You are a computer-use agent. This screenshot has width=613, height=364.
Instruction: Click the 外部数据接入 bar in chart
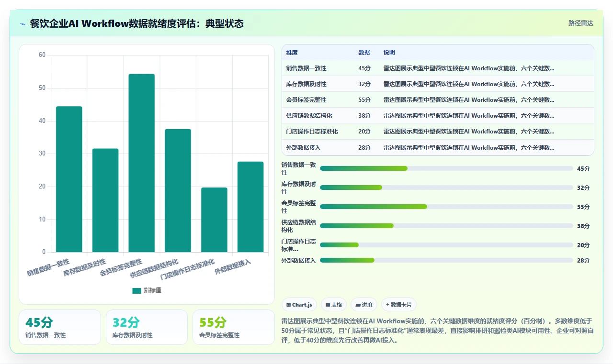pyautogui.click(x=250, y=207)
